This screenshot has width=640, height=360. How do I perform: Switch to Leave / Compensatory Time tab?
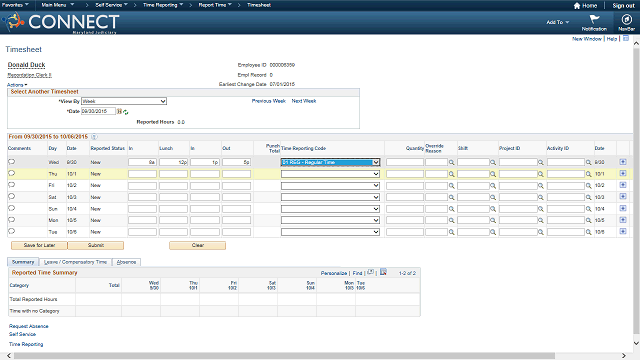click(x=76, y=262)
